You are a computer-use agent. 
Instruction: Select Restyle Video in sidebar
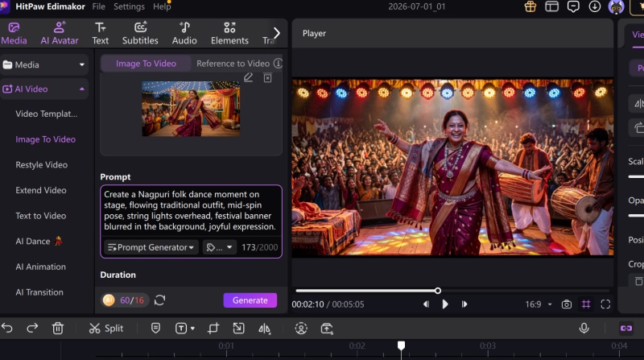(42, 165)
